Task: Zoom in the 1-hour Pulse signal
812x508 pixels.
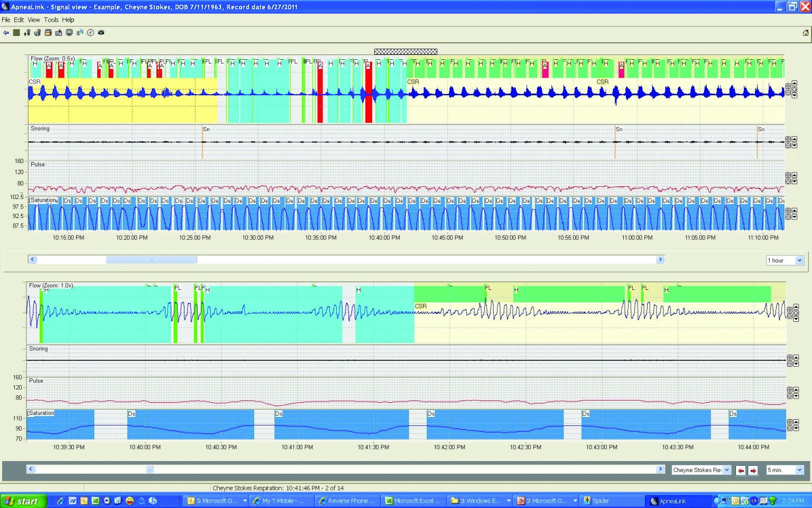Action: click(788, 175)
